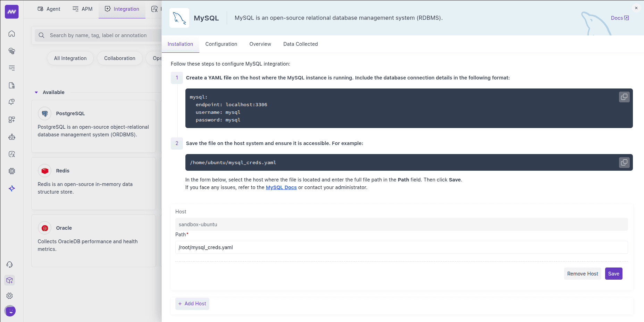Open the APM tab at the top
The image size is (644, 322).
[83, 9]
